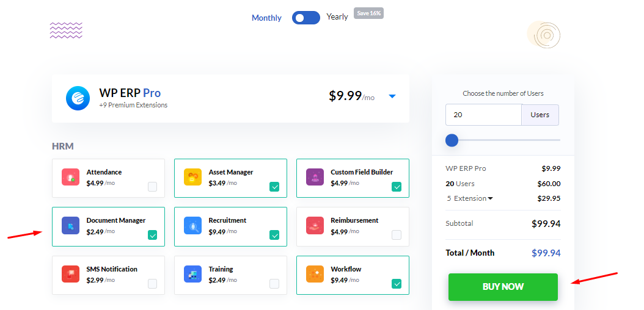
Task: Click the SMS Notification extension icon
Action: pyautogui.click(x=71, y=275)
